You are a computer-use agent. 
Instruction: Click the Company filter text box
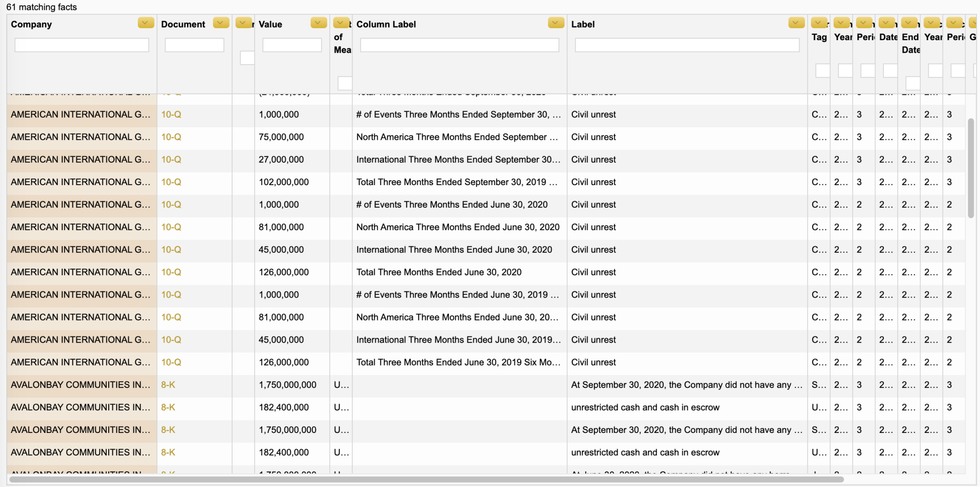point(82,45)
